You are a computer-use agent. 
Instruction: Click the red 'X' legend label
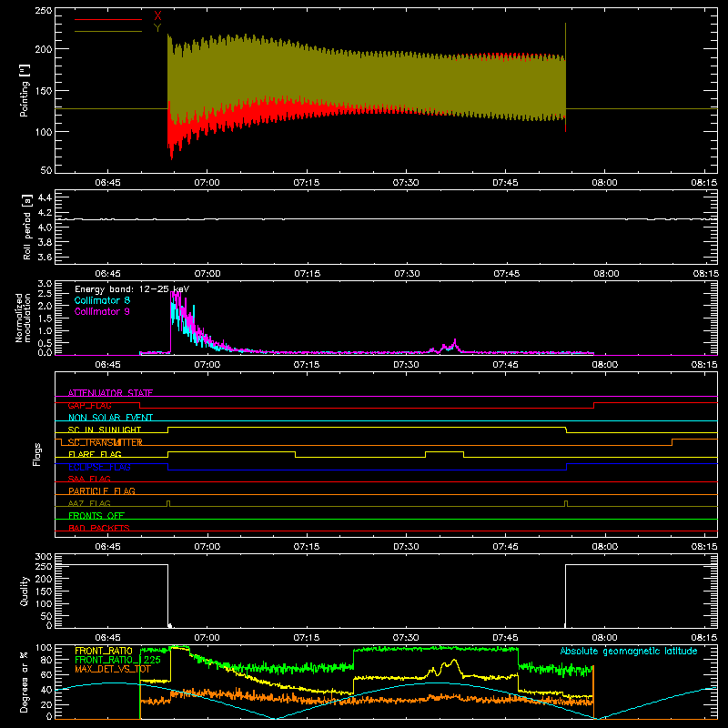(x=157, y=16)
